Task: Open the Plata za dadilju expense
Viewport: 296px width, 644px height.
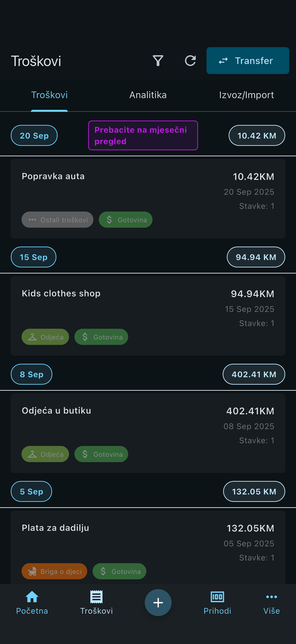Action: (x=148, y=543)
